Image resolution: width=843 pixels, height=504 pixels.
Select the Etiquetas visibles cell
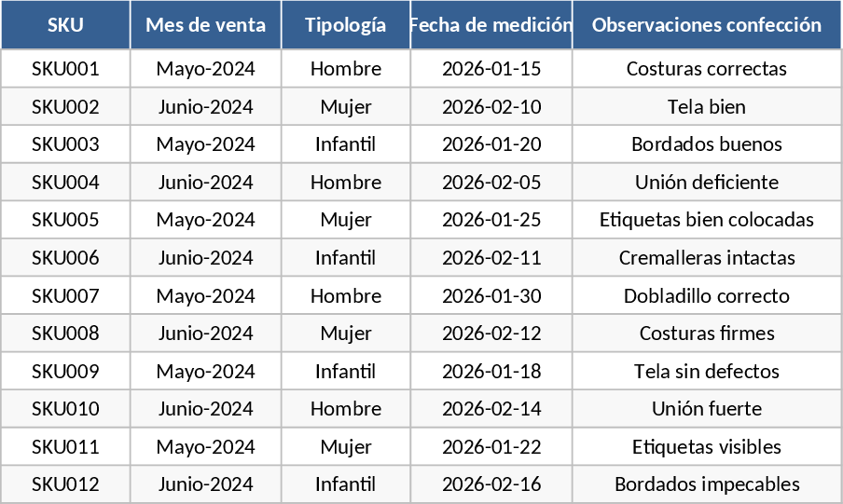point(706,447)
